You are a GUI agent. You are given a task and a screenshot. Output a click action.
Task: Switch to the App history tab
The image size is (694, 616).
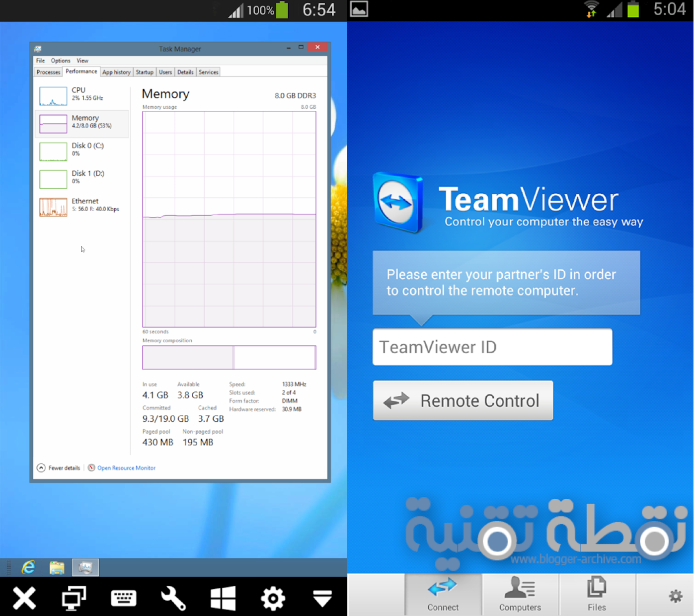tap(116, 72)
